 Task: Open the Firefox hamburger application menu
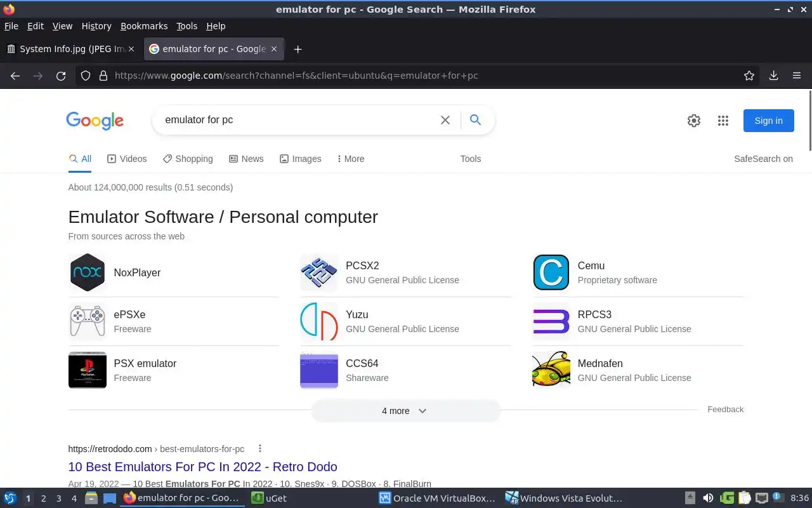coord(797,76)
